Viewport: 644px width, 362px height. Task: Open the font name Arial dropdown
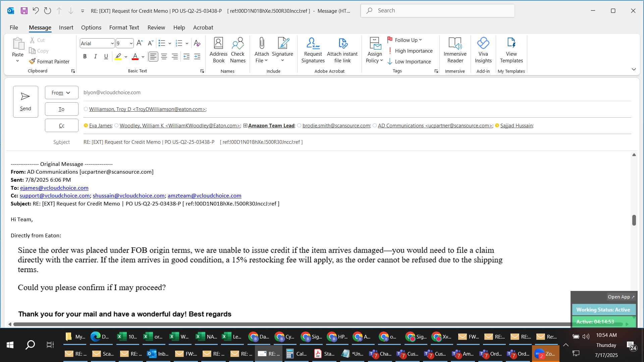[x=112, y=43]
